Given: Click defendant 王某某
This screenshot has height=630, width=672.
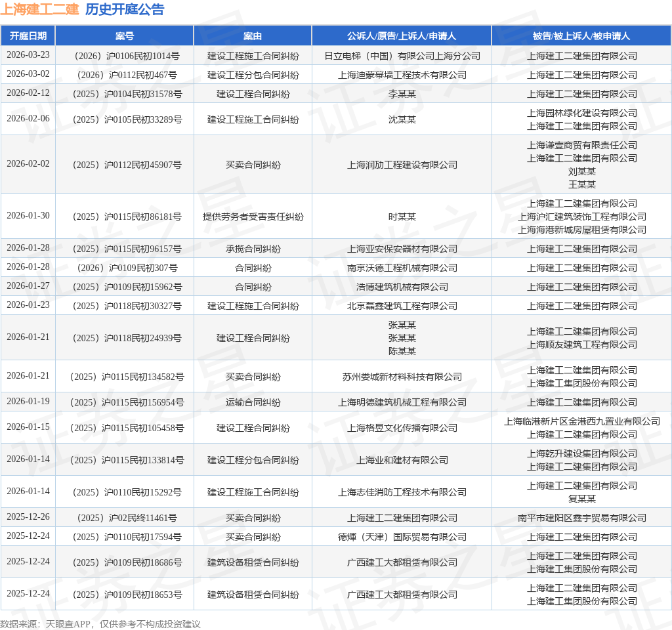Looking at the screenshot, I should (581, 184).
